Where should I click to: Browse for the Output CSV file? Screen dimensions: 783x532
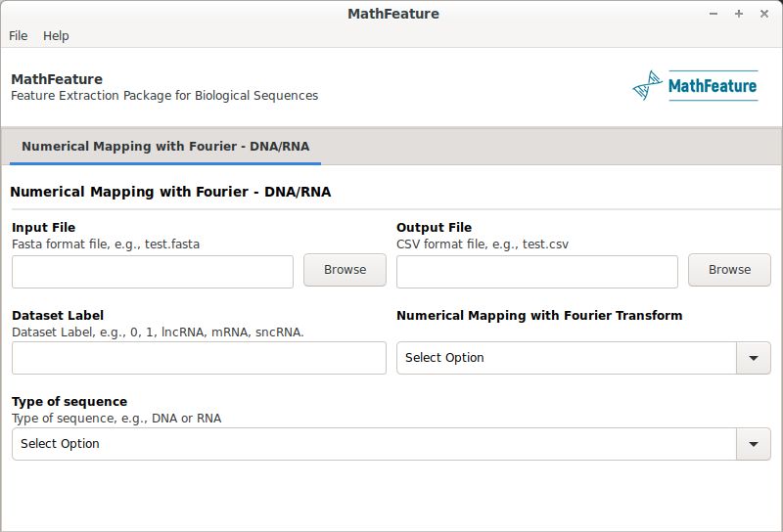tap(729, 270)
